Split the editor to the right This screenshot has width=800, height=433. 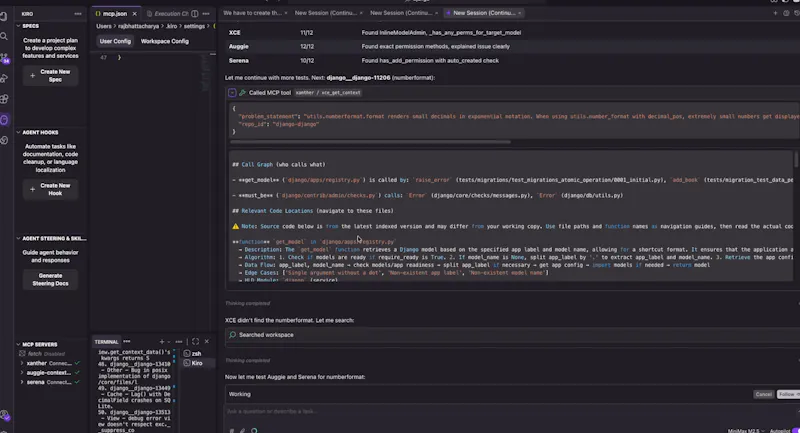195,14
